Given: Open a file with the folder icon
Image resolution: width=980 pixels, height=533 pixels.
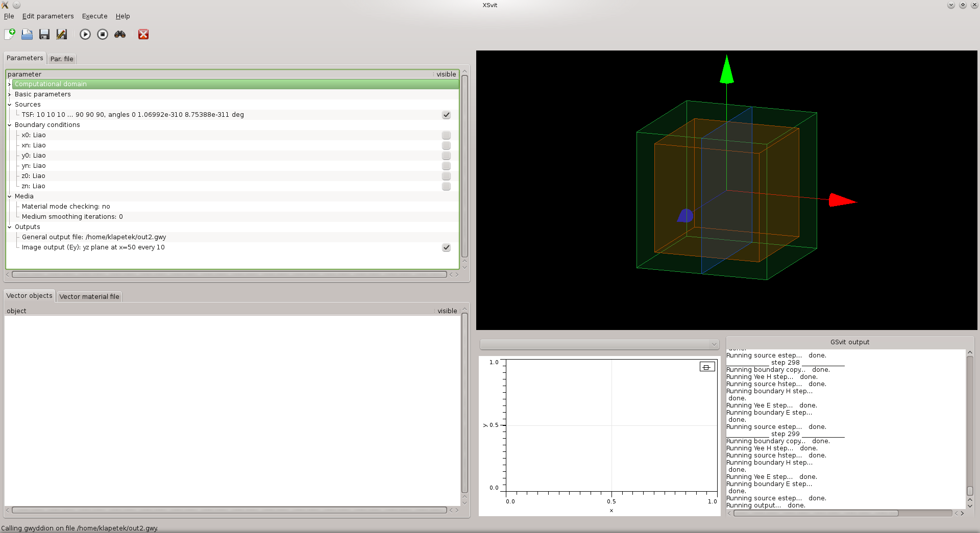Looking at the screenshot, I should click(x=27, y=34).
